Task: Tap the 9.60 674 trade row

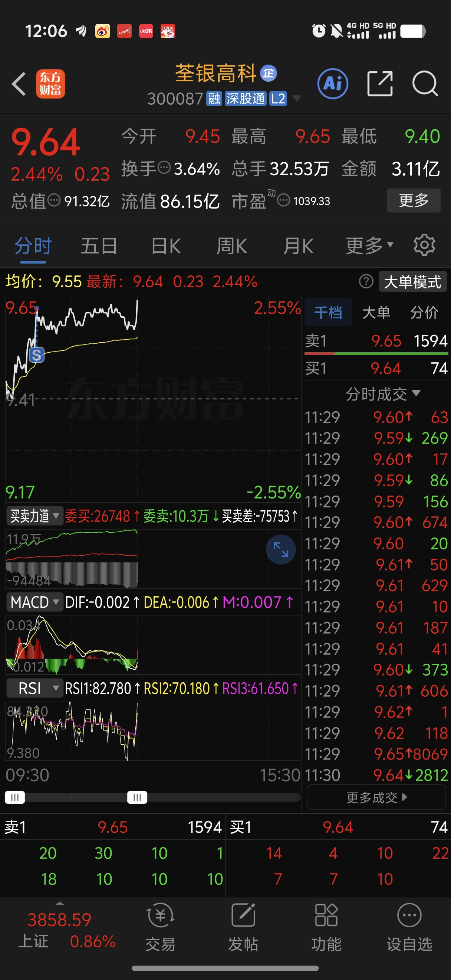Action: click(x=376, y=522)
